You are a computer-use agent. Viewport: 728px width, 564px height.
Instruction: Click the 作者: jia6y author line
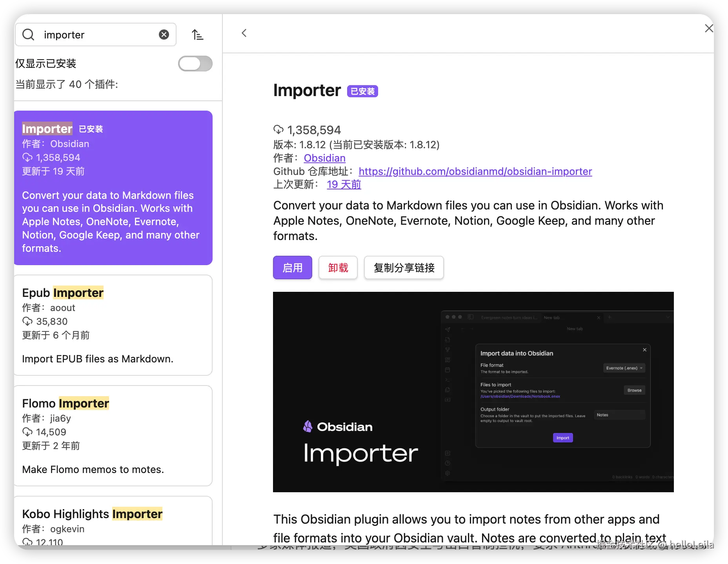pos(47,418)
